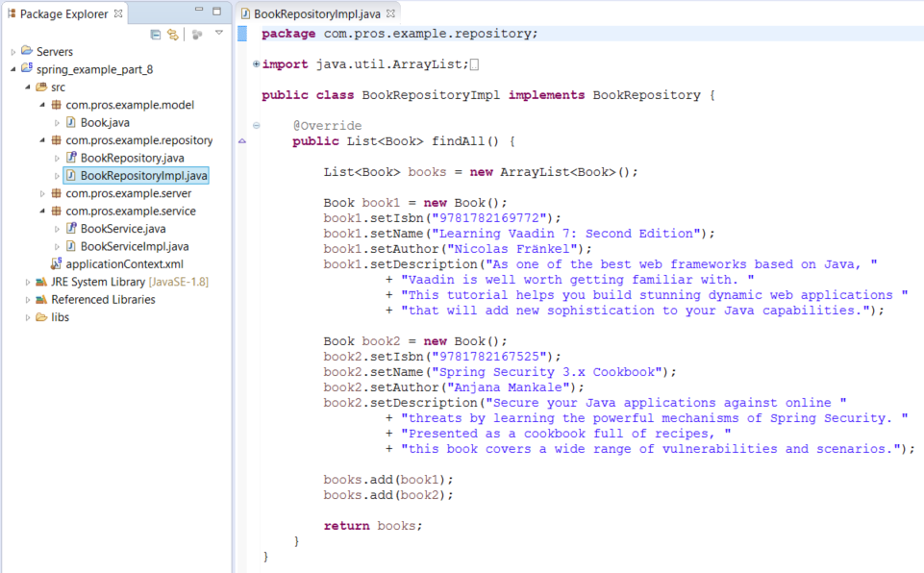The height and width of the screenshot is (573, 924).
Task: Select the Referenced Libraries label
Action: coord(103,299)
